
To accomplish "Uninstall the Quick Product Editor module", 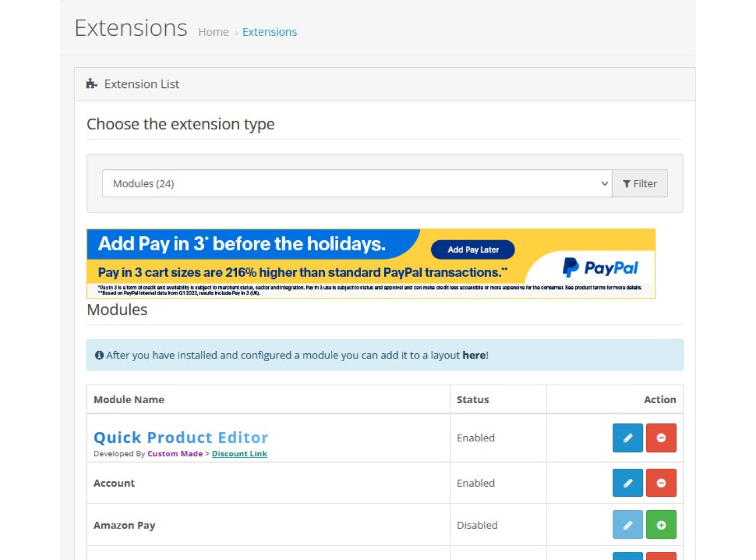I will pos(661,438).
